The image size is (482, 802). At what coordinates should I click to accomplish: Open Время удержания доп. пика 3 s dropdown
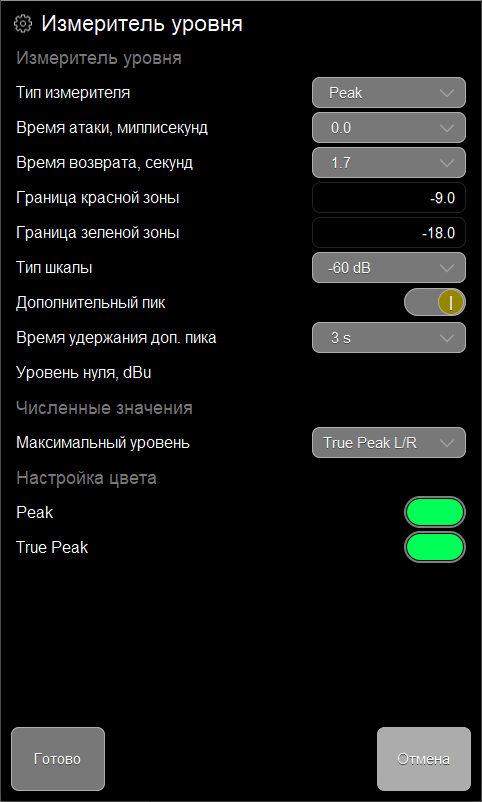389,338
